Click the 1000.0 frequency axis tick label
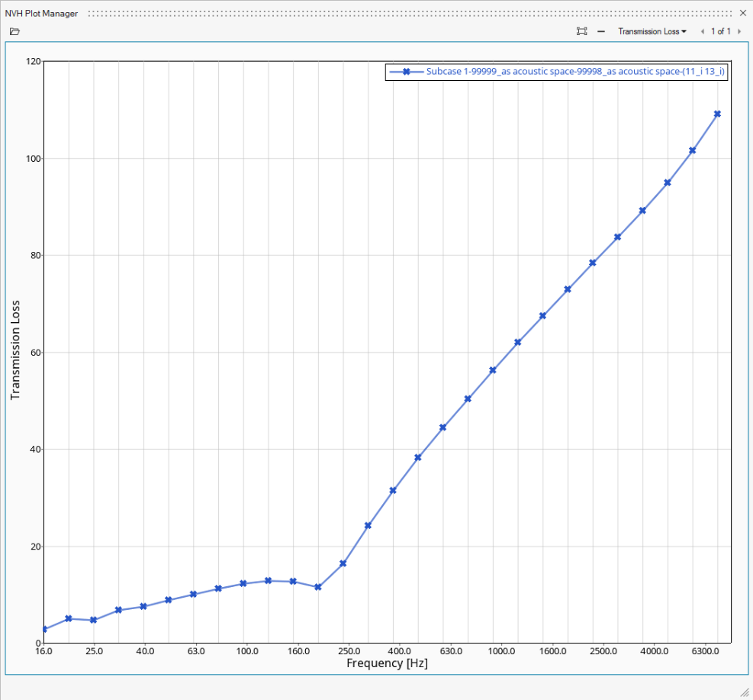This screenshot has height=700, width=753. [501, 652]
